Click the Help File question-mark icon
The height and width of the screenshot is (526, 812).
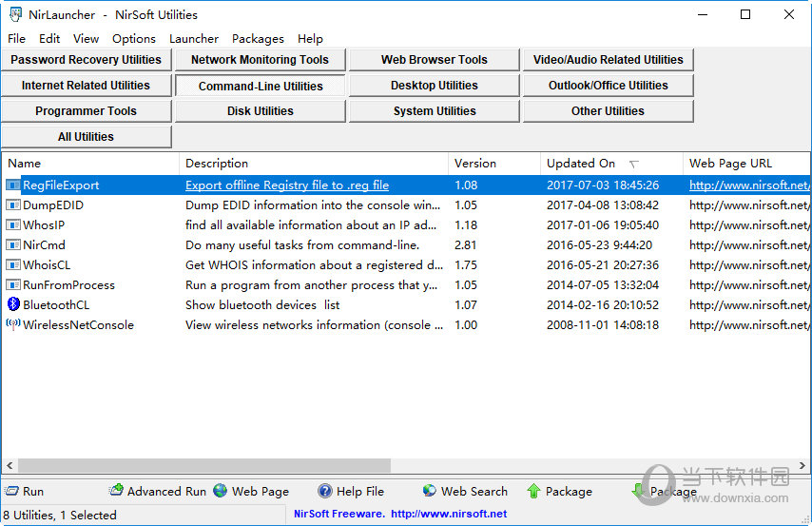coord(324,491)
